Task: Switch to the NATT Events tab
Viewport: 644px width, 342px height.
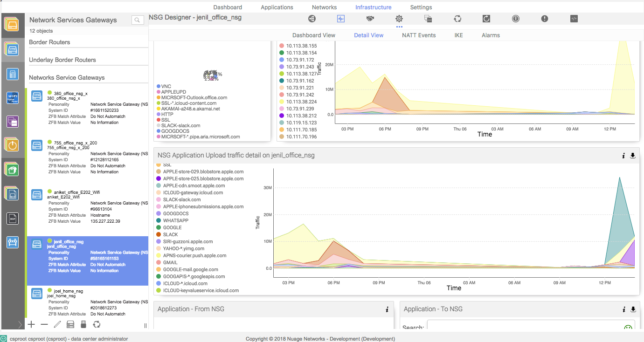Action: tap(419, 35)
